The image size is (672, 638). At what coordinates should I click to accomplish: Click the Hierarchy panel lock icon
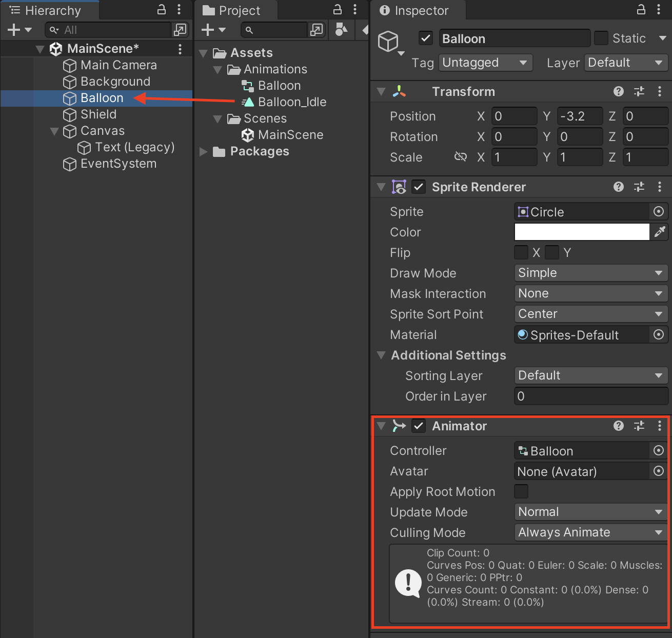coord(161,9)
